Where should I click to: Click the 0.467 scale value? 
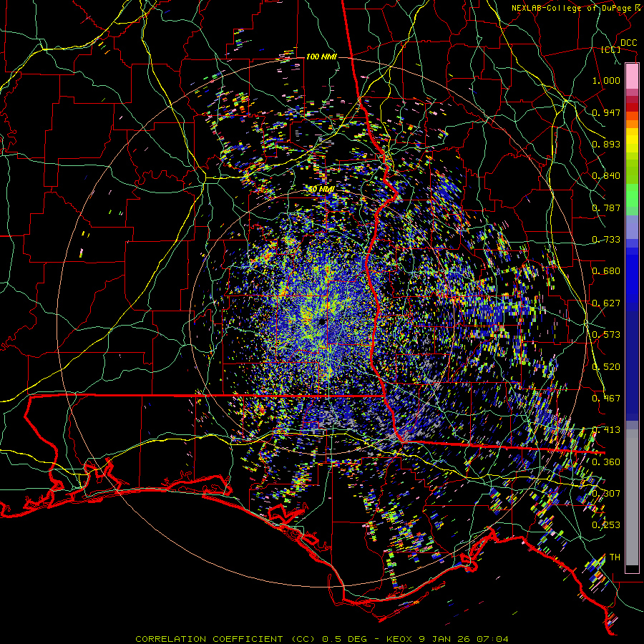(x=606, y=399)
